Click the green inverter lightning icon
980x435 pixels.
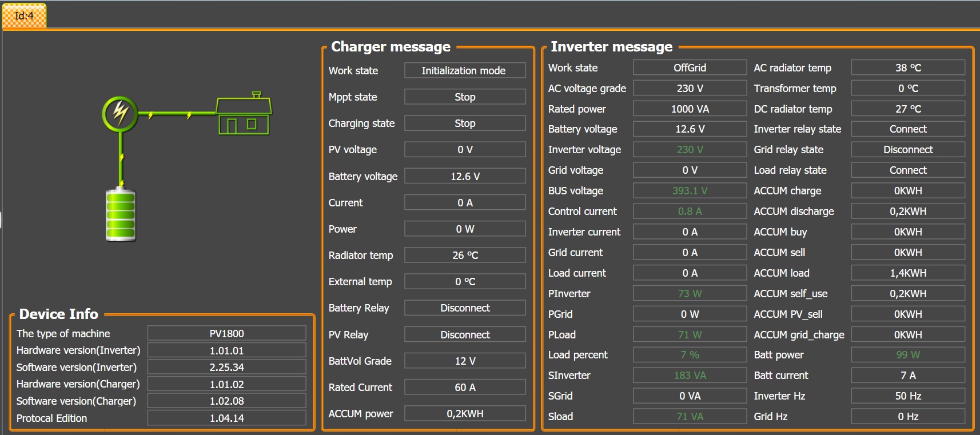click(x=120, y=113)
